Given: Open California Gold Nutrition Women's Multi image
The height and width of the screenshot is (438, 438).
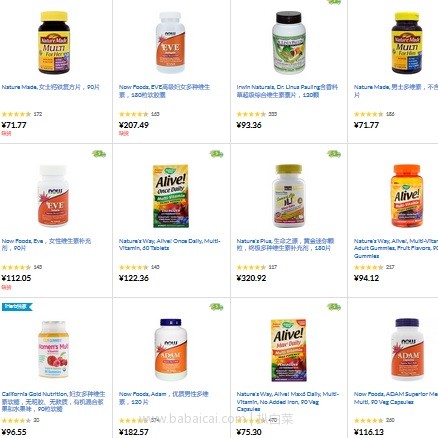Looking at the screenshot, I should 54,349.
